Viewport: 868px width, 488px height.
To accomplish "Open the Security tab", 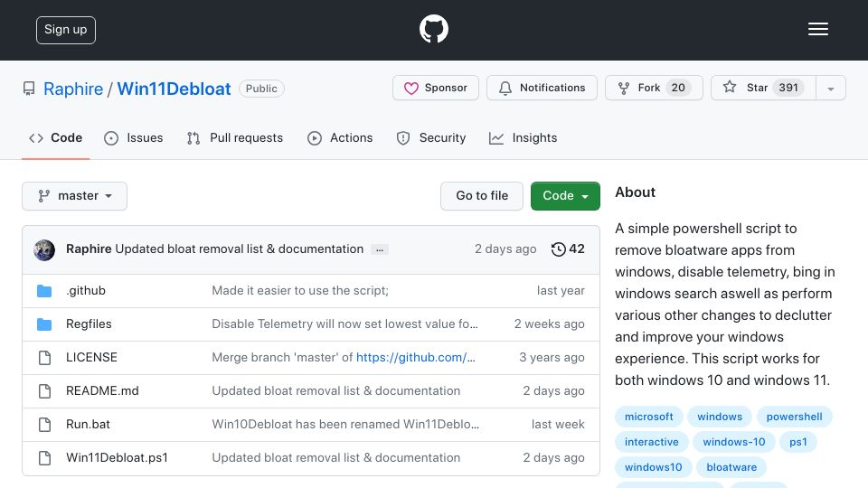I will point(431,137).
